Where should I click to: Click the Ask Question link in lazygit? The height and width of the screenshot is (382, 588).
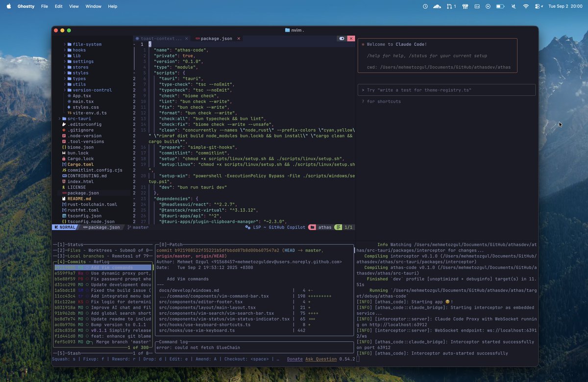coord(321,359)
